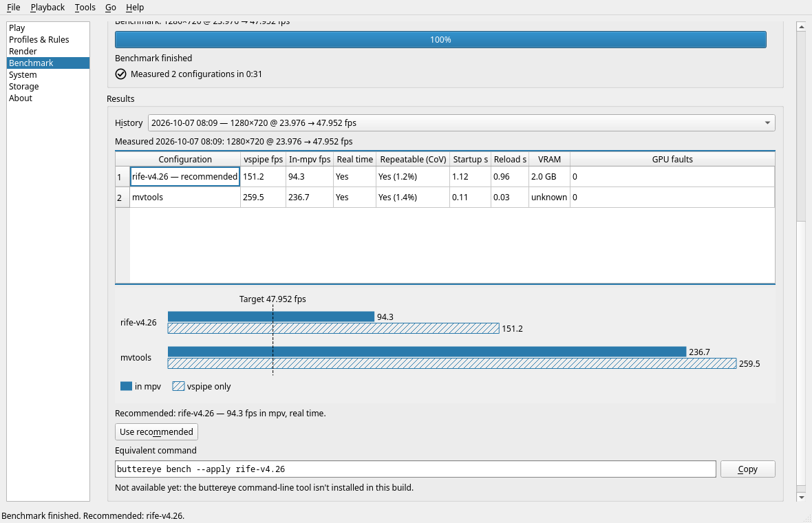Click the hatched 'vspipe only' legend swatch
This screenshot has width=812, height=523.
178,386
